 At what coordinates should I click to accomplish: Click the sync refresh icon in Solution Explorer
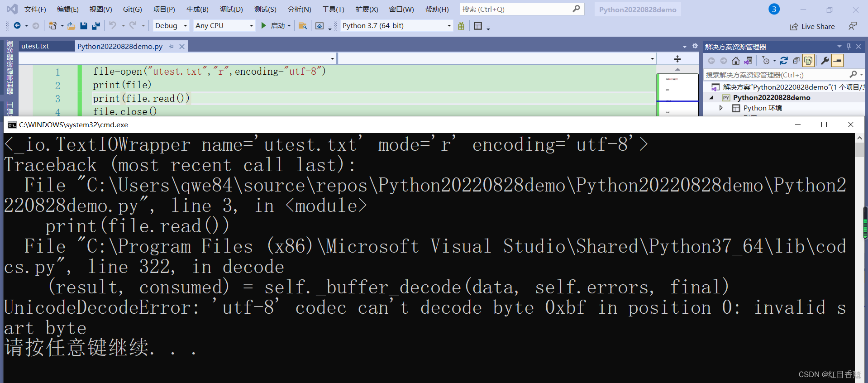(x=784, y=61)
